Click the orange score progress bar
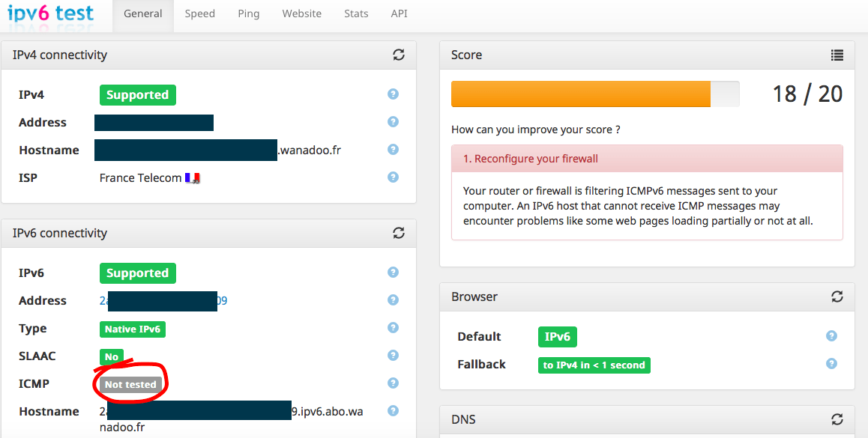The width and height of the screenshot is (868, 438). coord(580,94)
